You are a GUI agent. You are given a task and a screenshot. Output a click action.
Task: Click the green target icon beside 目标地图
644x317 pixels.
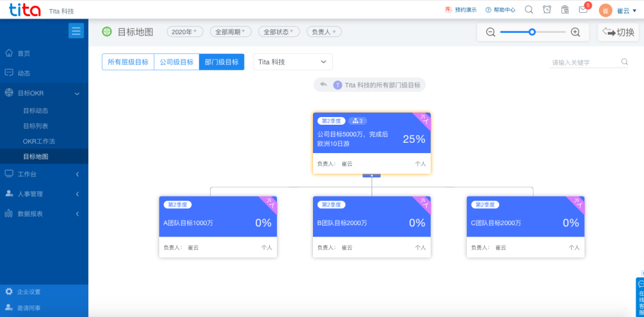click(107, 32)
